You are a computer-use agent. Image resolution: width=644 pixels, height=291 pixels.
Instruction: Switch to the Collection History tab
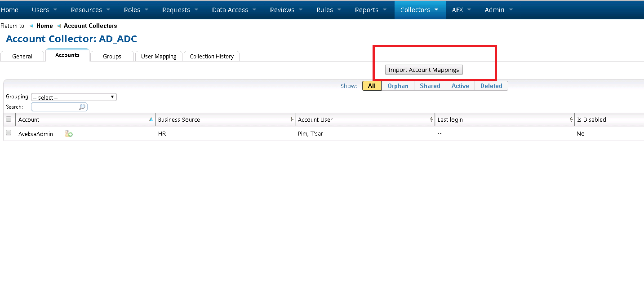tap(211, 56)
